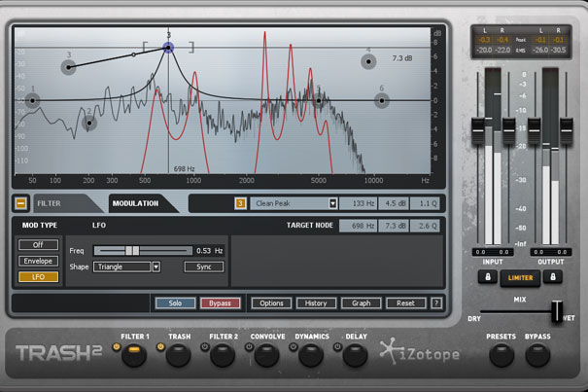Click the output level readout below meters
This screenshot has width=588, height=392.
click(550, 252)
